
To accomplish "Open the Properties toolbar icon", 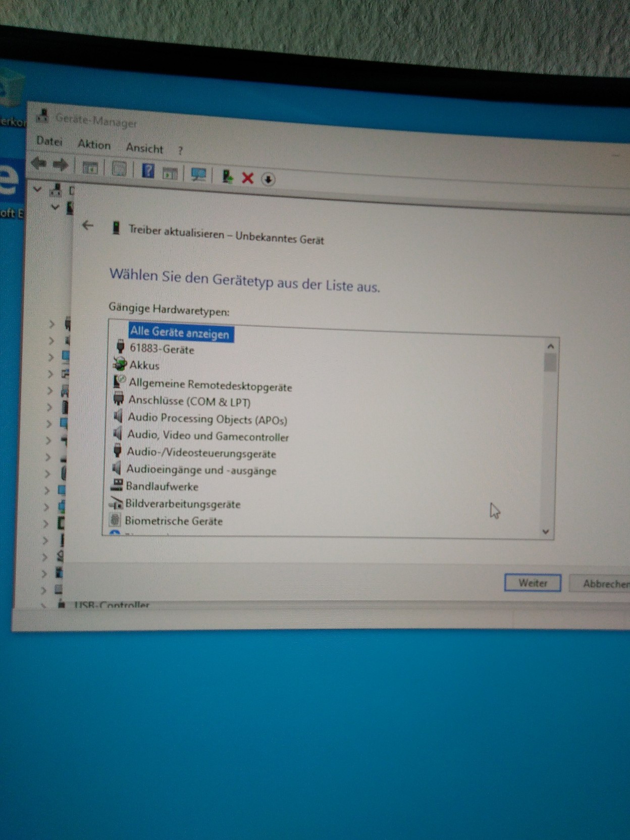I will pos(119,169).
